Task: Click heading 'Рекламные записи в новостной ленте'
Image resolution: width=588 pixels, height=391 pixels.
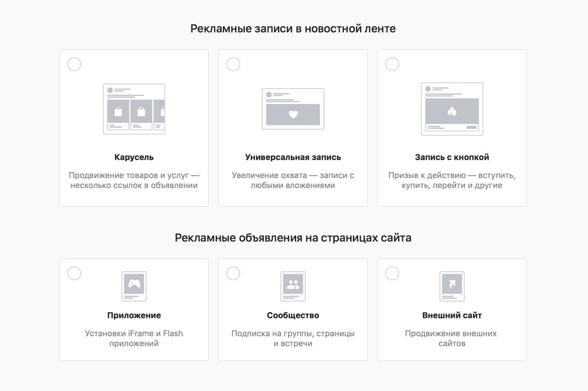Action: (x=293, y=28)
